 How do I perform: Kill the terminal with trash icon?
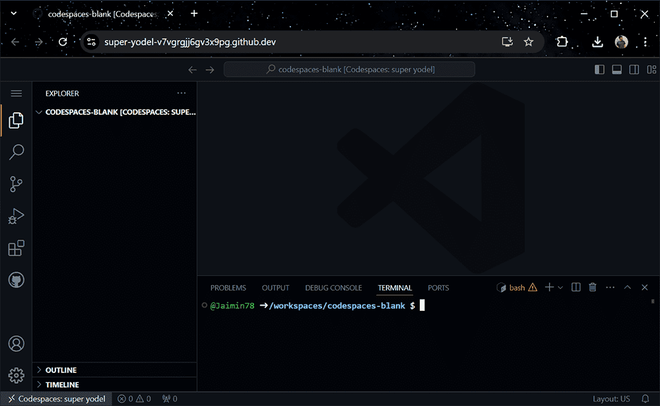[593, 287]
